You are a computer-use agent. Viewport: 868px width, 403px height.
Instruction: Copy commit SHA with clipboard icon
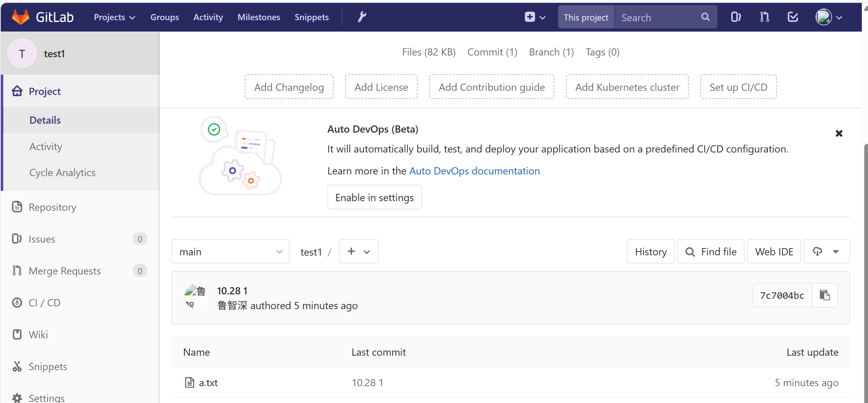pyautogui.click(x=824, y=295)
